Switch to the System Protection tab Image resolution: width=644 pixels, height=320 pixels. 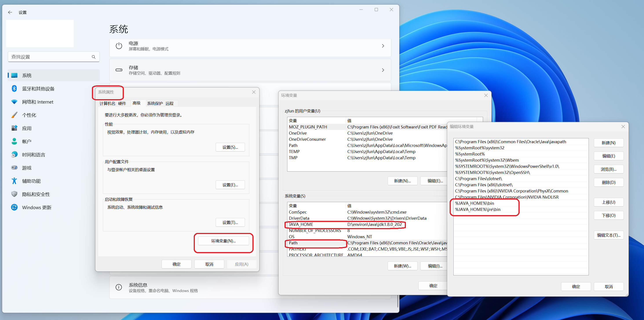coord(155,104)
